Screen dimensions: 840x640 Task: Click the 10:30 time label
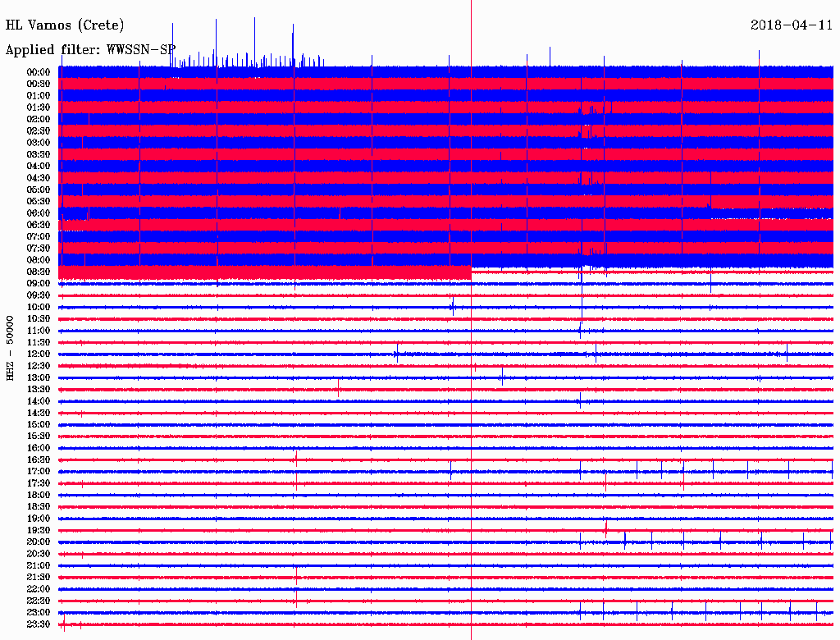tap(39, 319)
